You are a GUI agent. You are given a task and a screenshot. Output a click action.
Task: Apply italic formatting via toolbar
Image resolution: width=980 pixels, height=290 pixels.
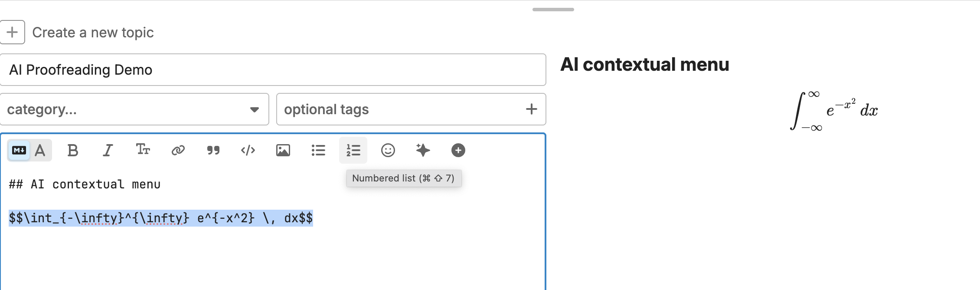[108, 150]
